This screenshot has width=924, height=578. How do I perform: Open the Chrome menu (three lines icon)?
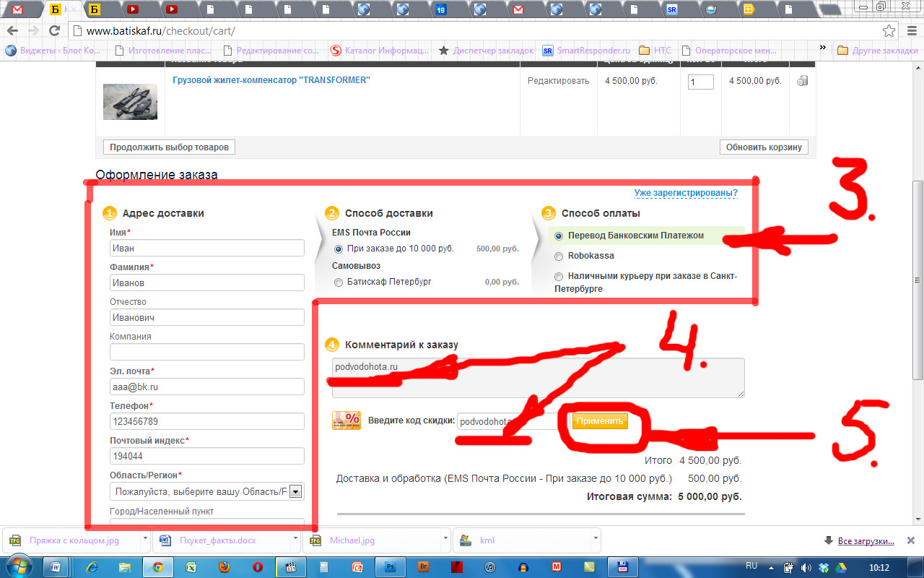pyautogui.click(x=910, y=31)
